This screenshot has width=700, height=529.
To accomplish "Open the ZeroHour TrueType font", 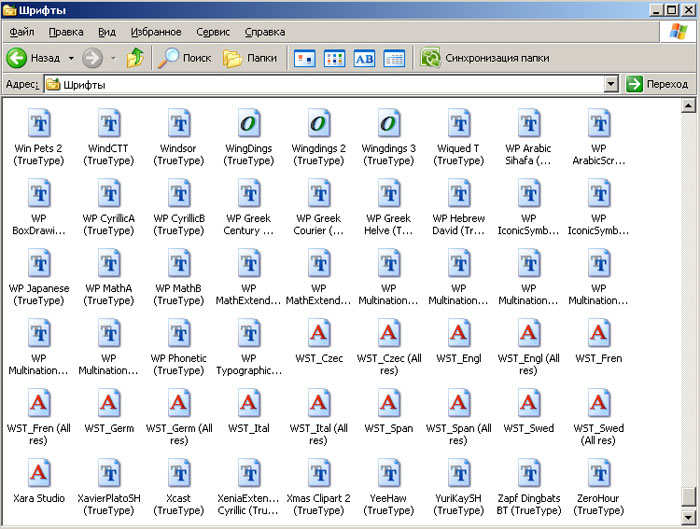I will point(599,473).
